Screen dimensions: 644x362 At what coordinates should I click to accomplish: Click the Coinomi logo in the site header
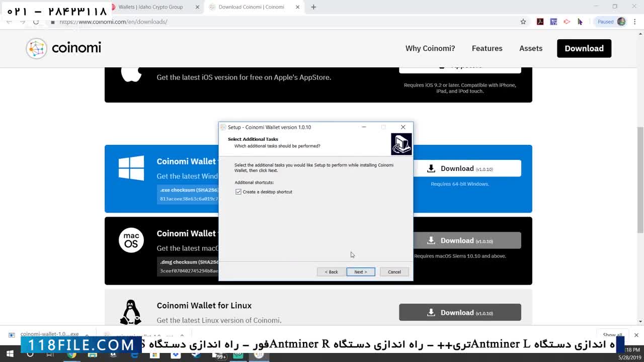point(63,48)
